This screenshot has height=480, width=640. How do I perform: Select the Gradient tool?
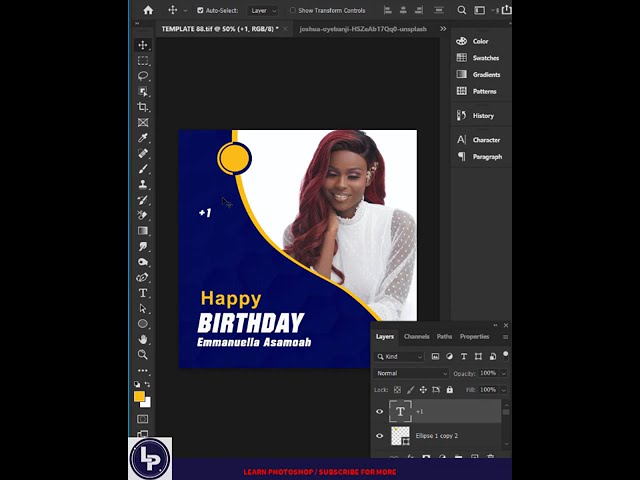pyautogui.click(x=143, y=231)
